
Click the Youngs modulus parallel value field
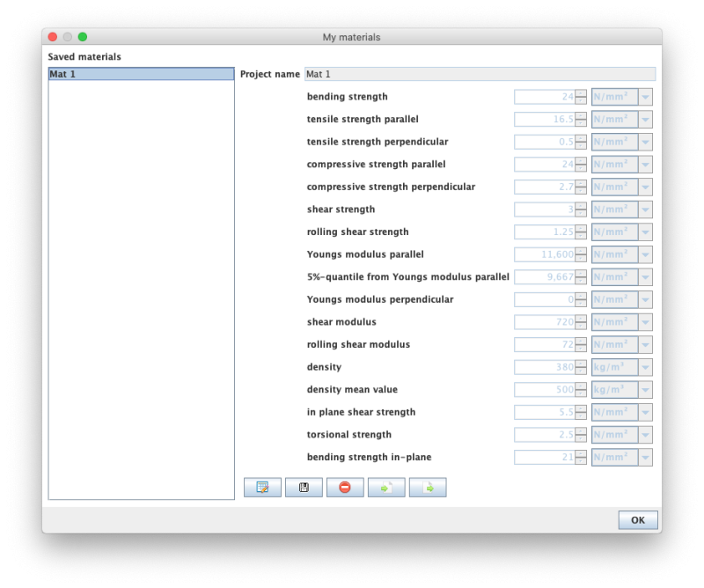click(x=546, y=254)
